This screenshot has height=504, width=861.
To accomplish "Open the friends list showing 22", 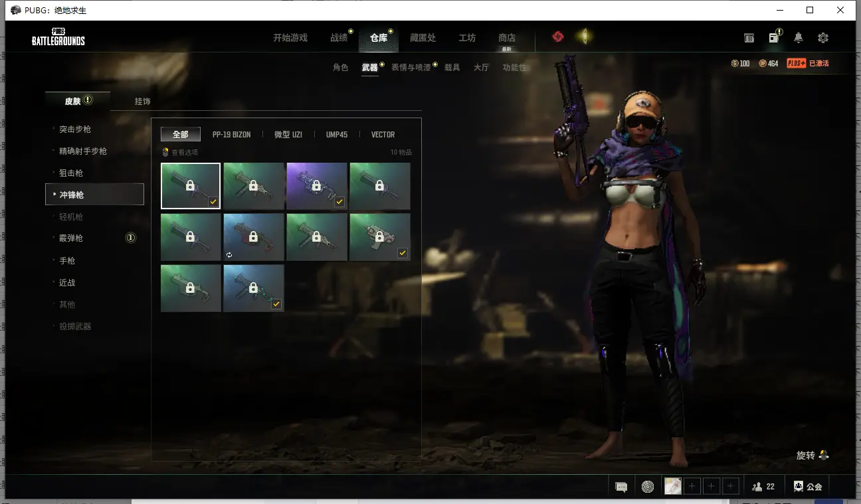I will 763,487.
